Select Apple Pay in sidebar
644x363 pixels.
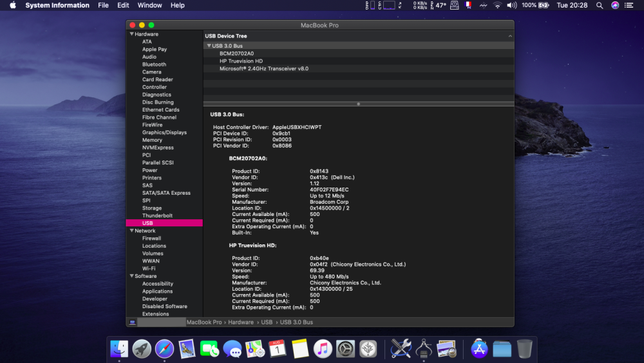coord(155,49)
